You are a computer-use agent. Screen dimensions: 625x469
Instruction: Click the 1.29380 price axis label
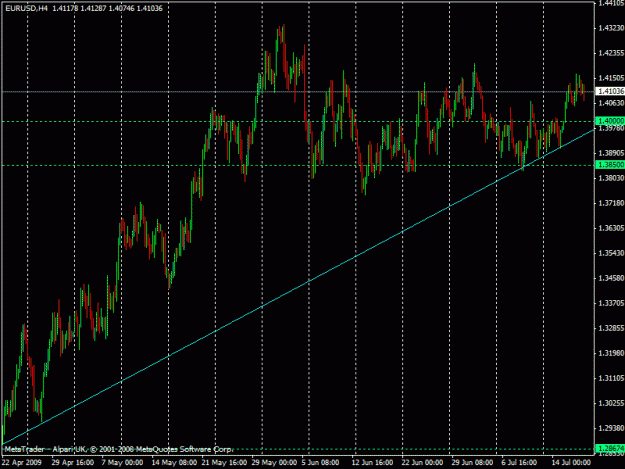pyautogui.click(x=611, y=428)
